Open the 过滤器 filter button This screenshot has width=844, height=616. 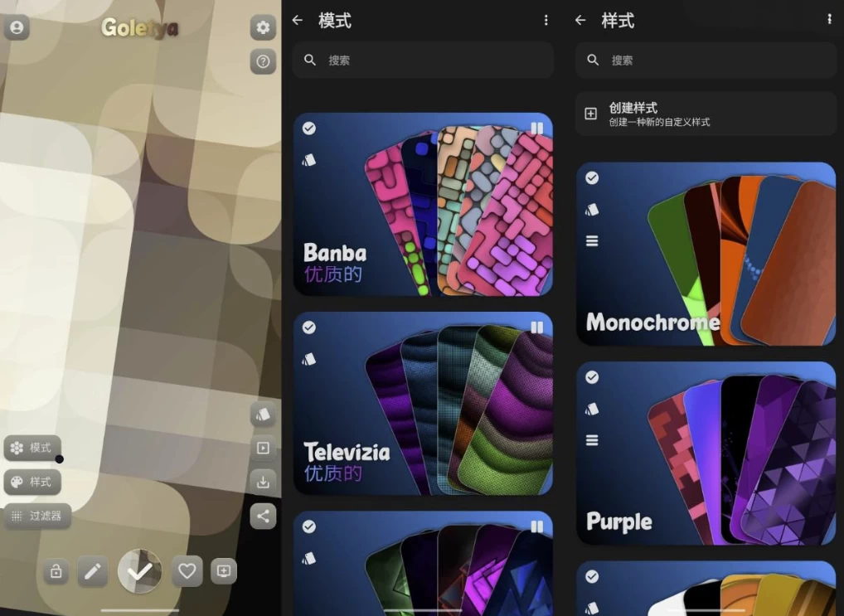tap(37, 516)
